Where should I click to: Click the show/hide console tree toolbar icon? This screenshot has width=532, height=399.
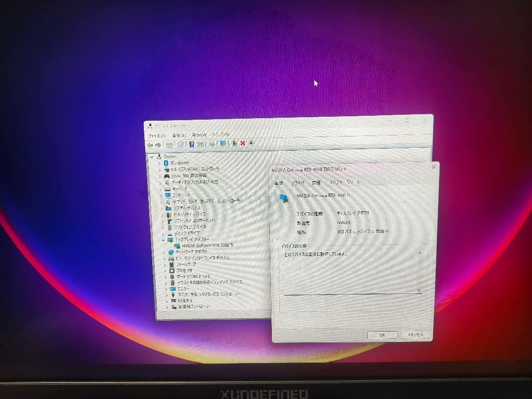tap(169, 145)
